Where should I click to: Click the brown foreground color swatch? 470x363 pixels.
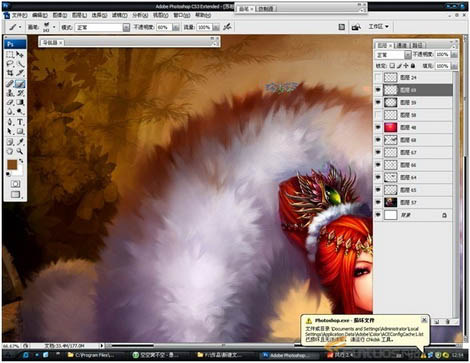click(x=12, y=165)
